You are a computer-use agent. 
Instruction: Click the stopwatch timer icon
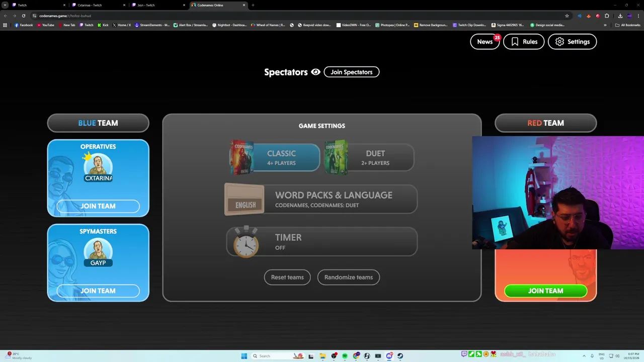coord(246,242)
